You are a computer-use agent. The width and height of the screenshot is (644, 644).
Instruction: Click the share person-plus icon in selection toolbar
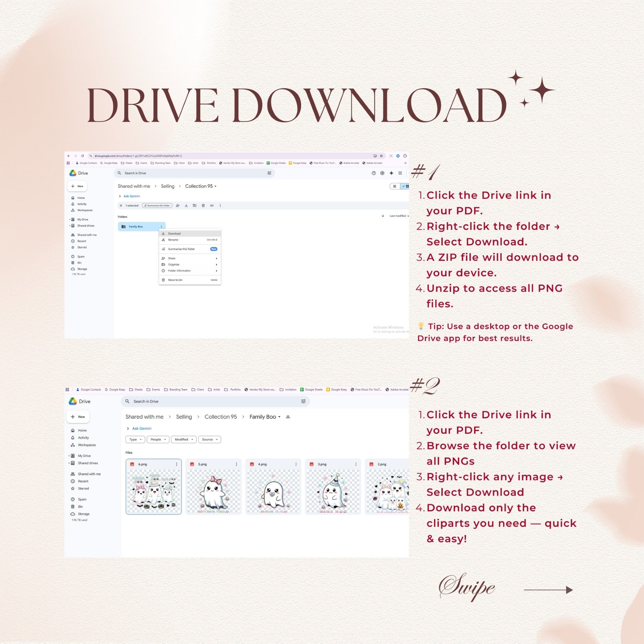[178, 206]
